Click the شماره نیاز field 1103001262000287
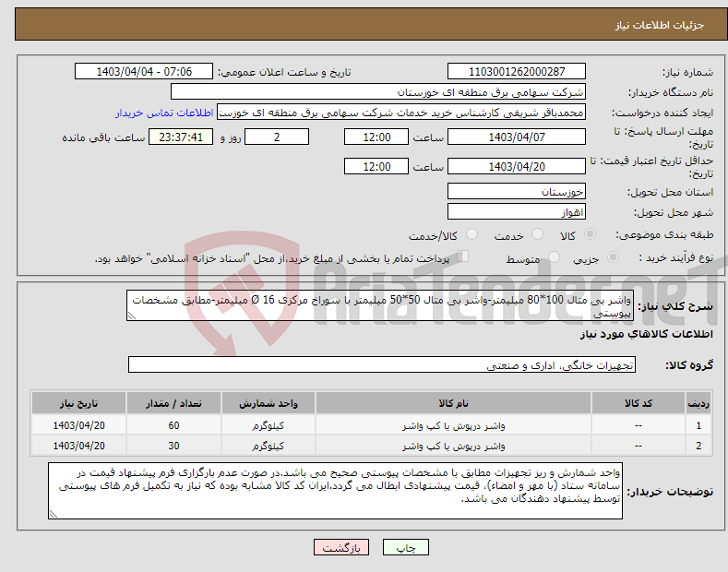 click(517, 72)
